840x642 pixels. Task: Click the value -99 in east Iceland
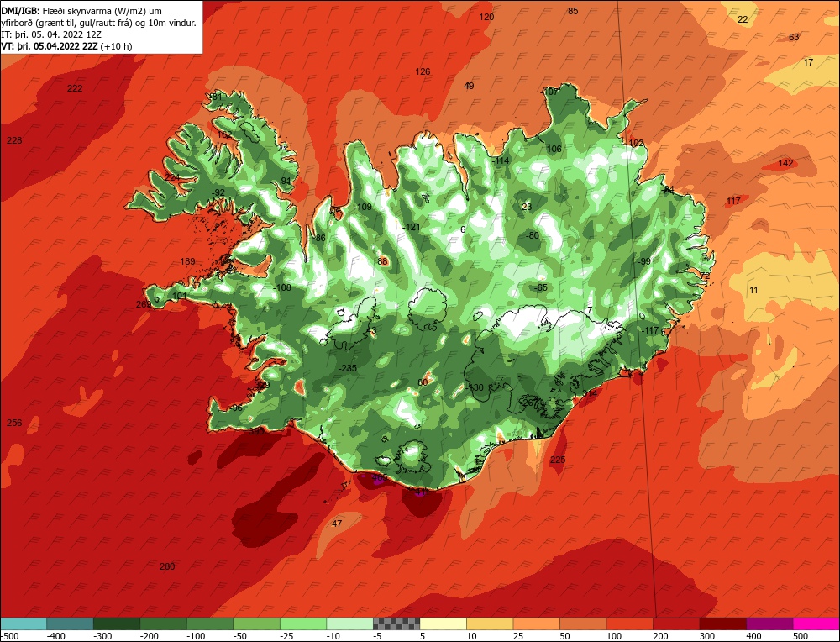(643, 261)
